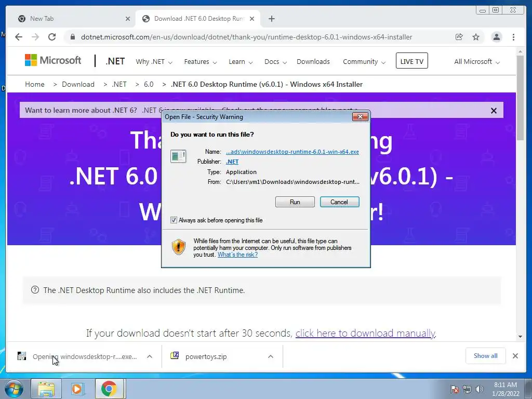
Task: Click the windowsdesktop exe download file icon
Action: (22, 356)
